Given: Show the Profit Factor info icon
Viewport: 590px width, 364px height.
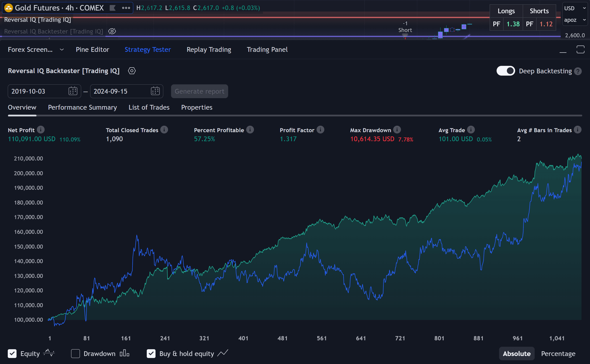Looking at the screenshot, I should pyautogui.click(x=320, y=130).
